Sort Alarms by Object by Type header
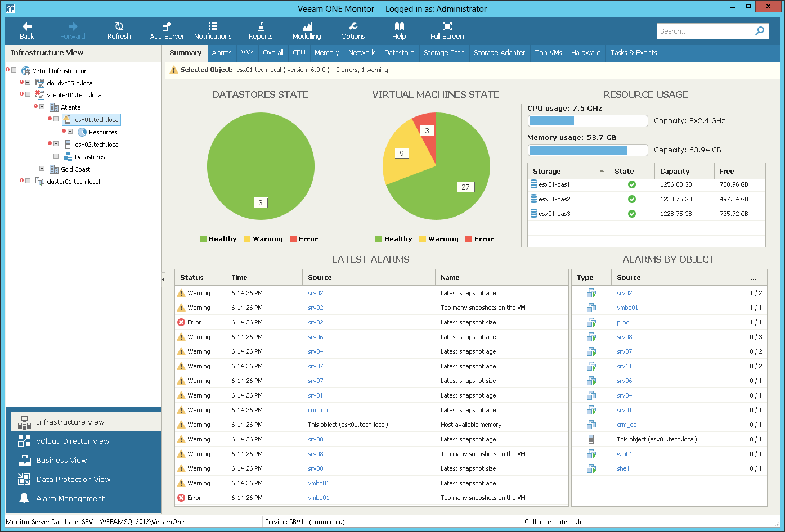The width and height of the screenshot is (785, 532). pos(591,277)
